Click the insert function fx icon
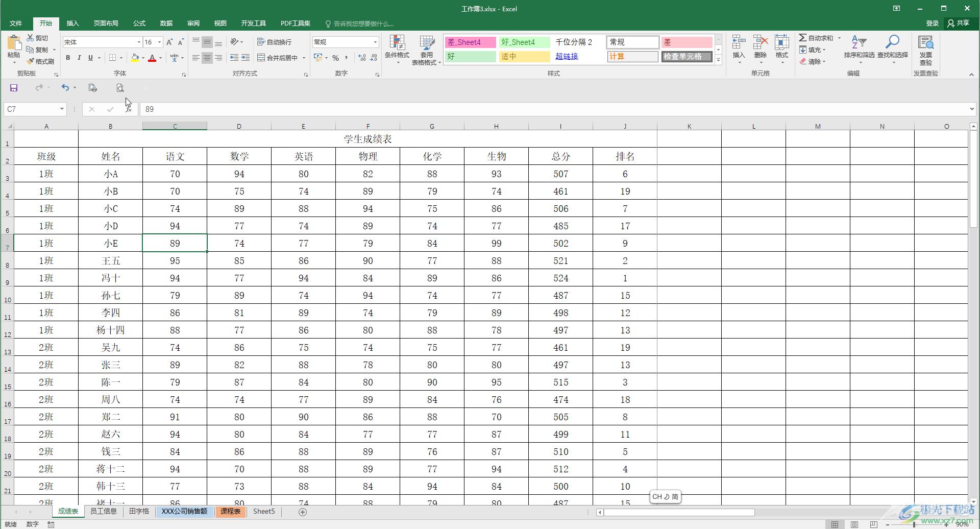 129,109
